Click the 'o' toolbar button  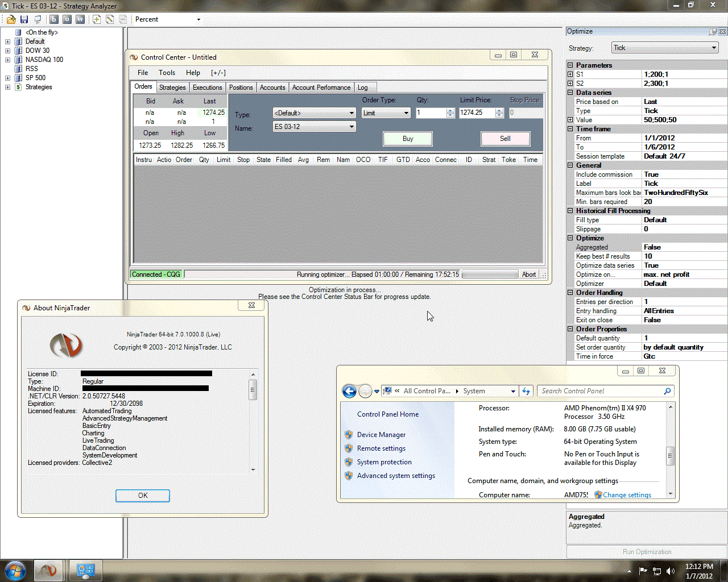(67, 19)
